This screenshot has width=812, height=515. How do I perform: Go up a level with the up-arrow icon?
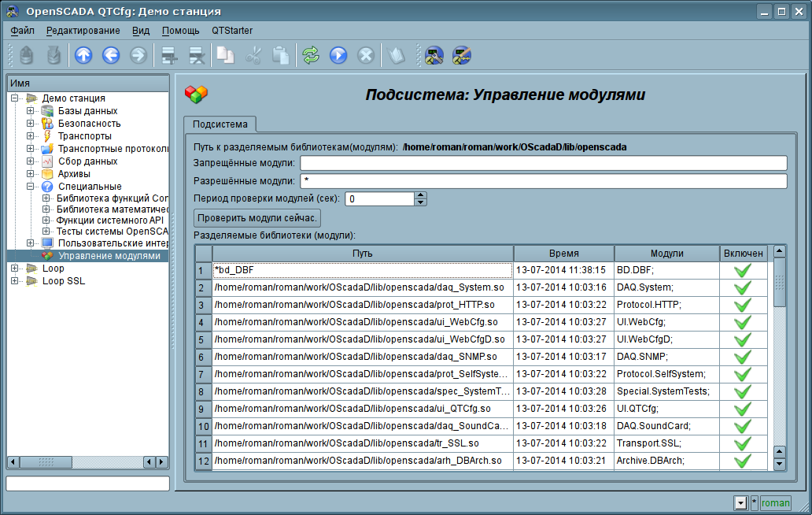pos(83,55)
